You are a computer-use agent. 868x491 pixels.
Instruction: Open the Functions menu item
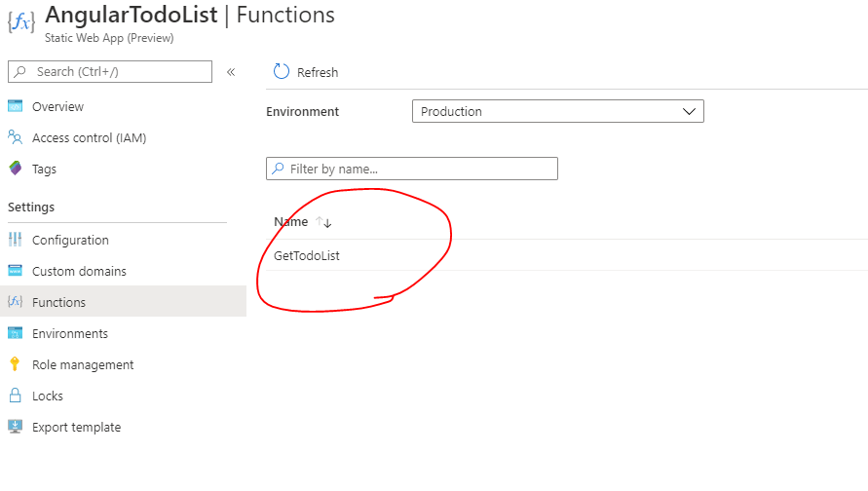[58, 302]
